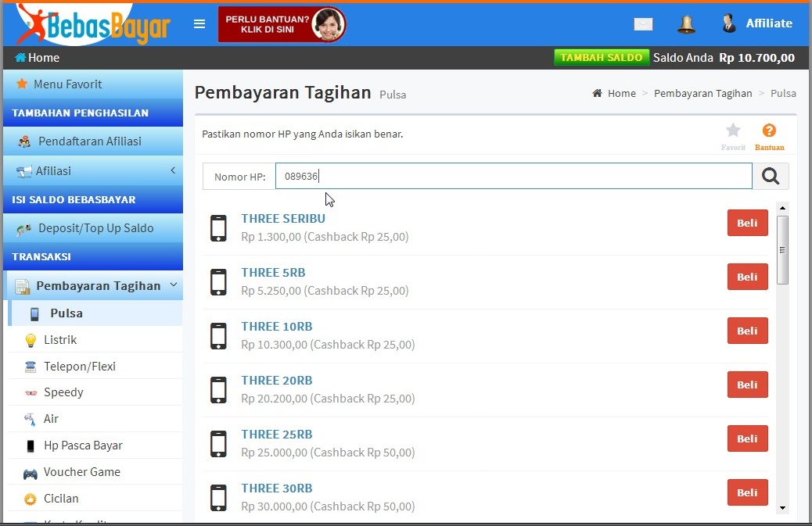Click the Deposit/Top Up Saldo icon
The width and height of the screenshot is (812, 526).
(x=23, y=228)
